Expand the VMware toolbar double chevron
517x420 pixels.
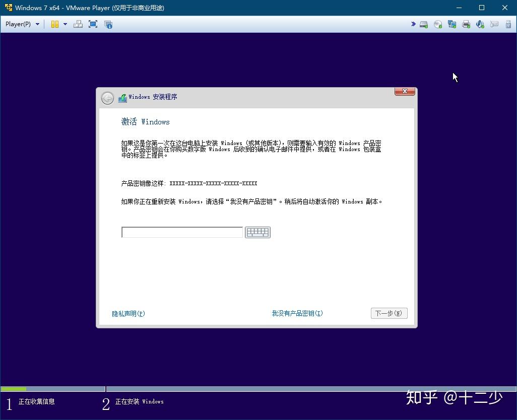[413, 24]
